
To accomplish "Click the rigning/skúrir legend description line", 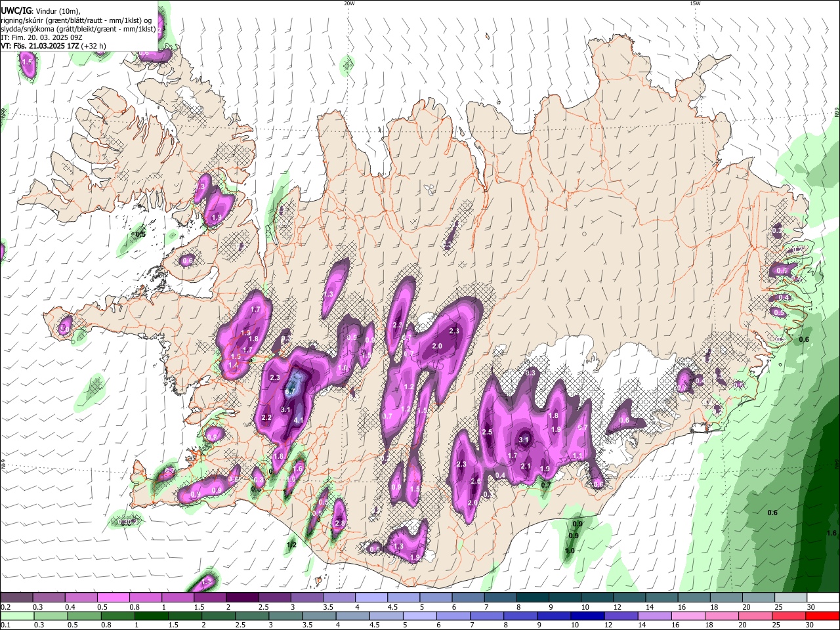I will coord(75,20).
